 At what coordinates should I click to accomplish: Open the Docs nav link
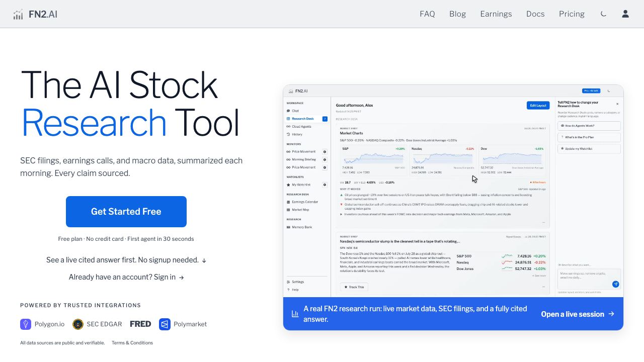[x=535, y=14]
